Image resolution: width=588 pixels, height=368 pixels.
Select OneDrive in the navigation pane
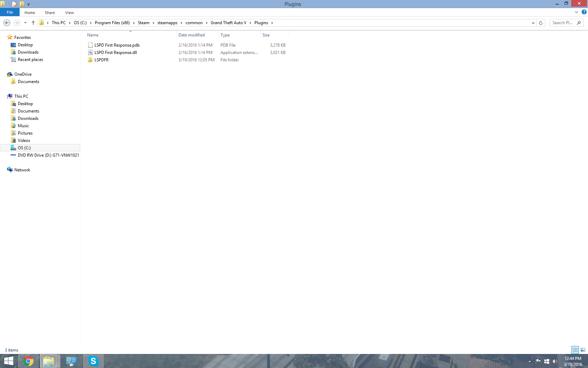23,74
